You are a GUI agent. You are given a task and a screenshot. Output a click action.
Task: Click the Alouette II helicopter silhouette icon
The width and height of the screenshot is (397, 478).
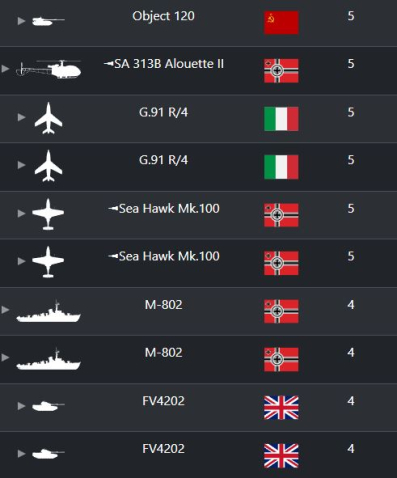[48, 69]
